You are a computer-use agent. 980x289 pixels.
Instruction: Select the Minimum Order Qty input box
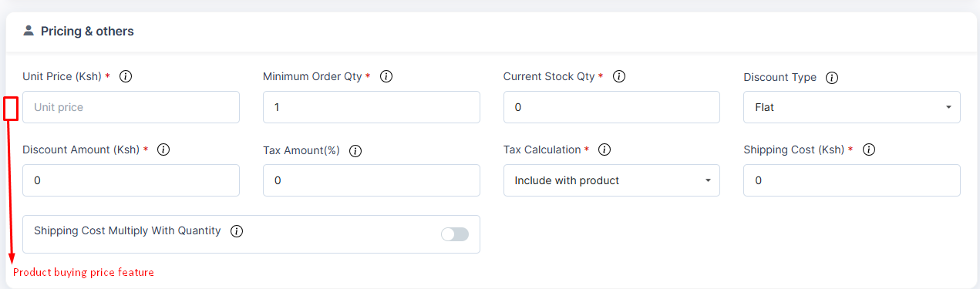(x=372, y=107)
